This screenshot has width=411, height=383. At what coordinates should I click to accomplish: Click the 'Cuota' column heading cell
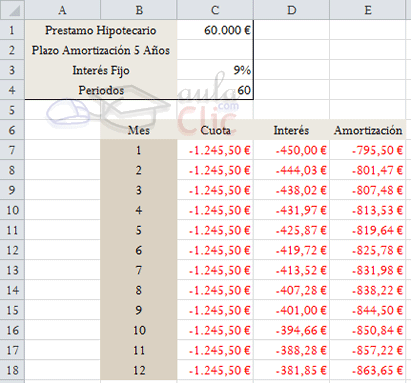point(215,130)
